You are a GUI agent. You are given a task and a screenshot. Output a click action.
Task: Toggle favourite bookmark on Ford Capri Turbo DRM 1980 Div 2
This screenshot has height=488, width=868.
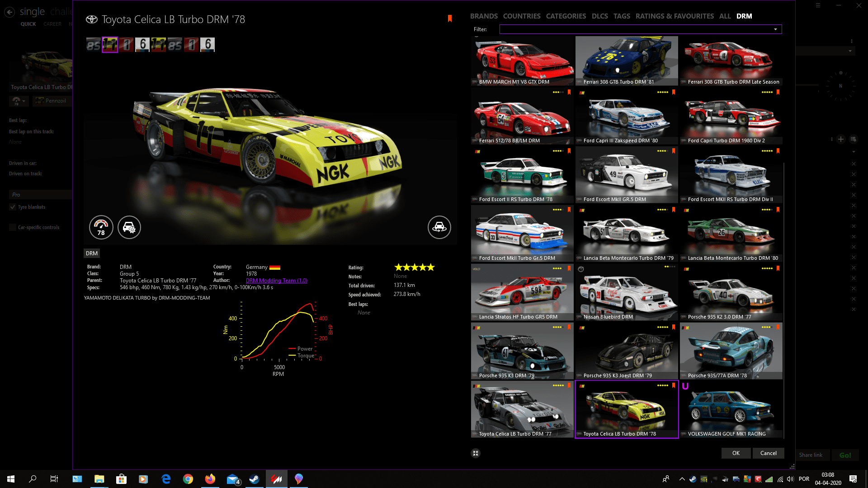[x=778, y=92]
